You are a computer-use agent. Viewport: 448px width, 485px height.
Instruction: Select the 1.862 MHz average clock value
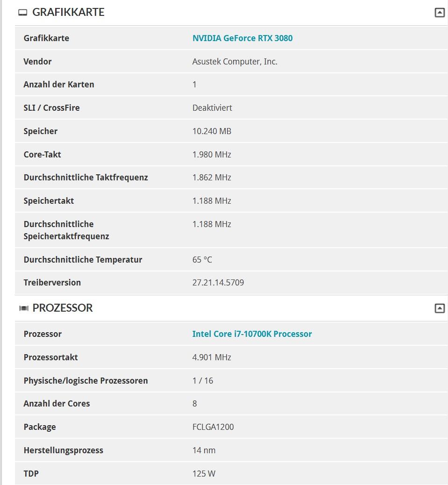click(212, 177)
